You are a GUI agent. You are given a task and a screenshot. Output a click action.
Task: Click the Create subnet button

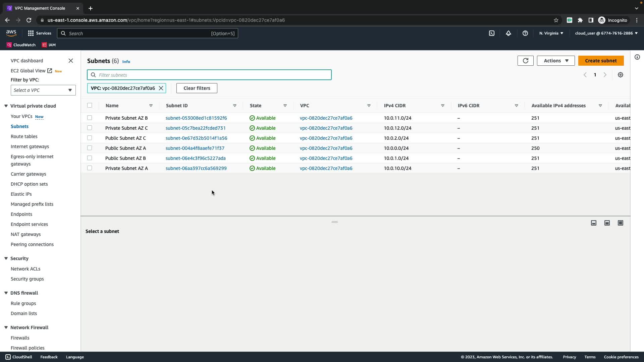point(600,61)
